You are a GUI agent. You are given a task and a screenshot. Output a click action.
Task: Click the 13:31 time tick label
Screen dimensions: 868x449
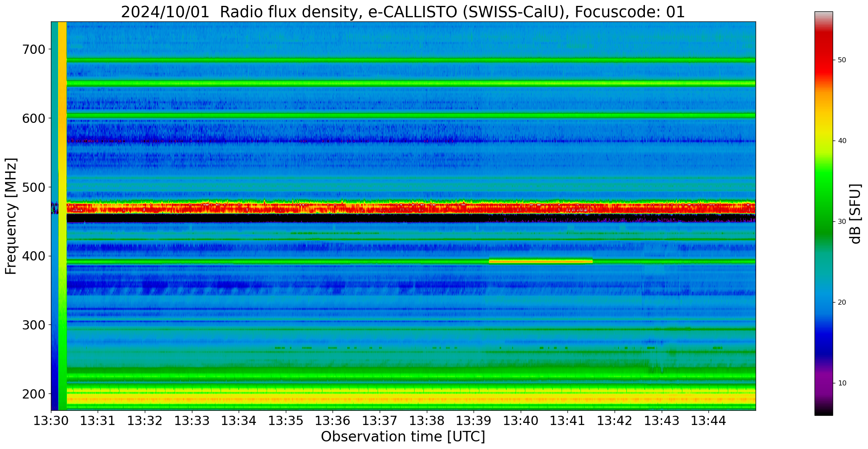(98, 421)
